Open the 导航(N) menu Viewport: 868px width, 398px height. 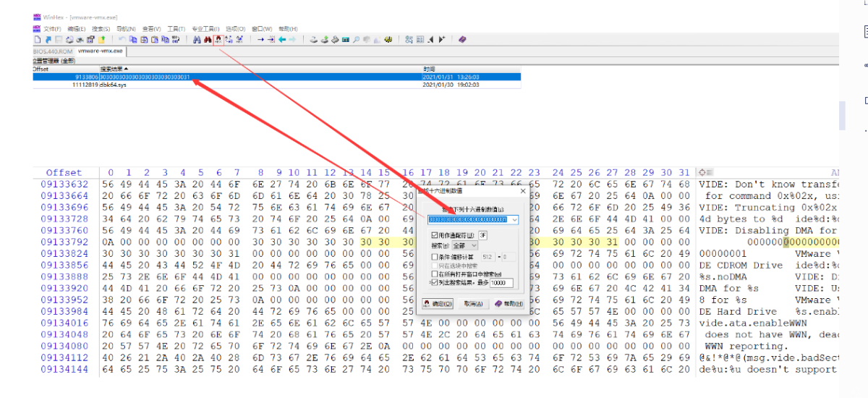click(126, 28)
